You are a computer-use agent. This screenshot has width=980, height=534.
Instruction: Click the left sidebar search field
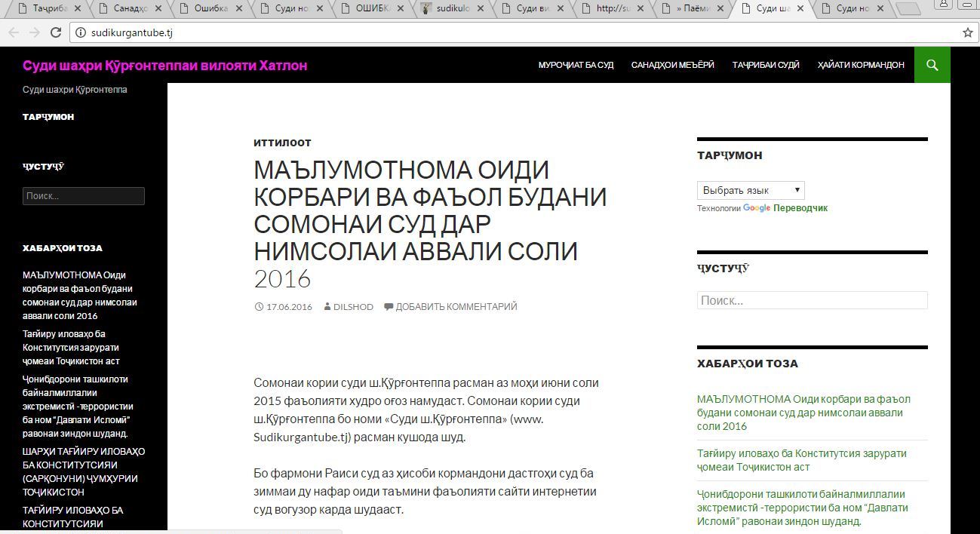click(x=83, y=196)
